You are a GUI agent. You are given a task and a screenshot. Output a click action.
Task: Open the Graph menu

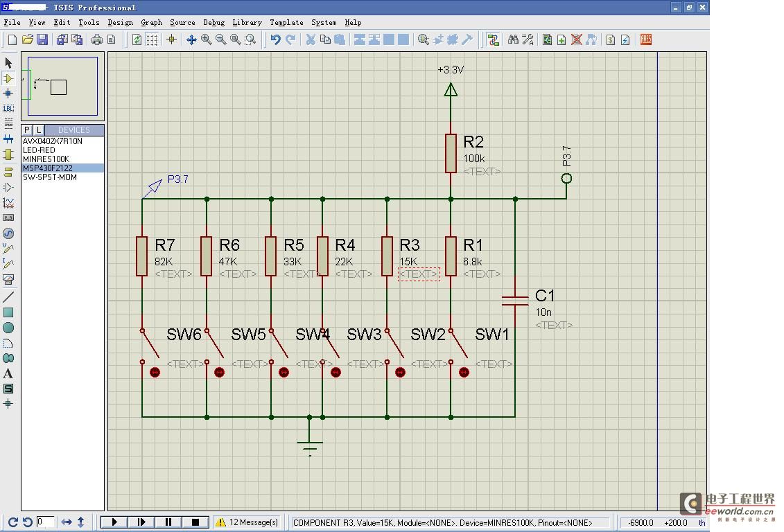152,22
